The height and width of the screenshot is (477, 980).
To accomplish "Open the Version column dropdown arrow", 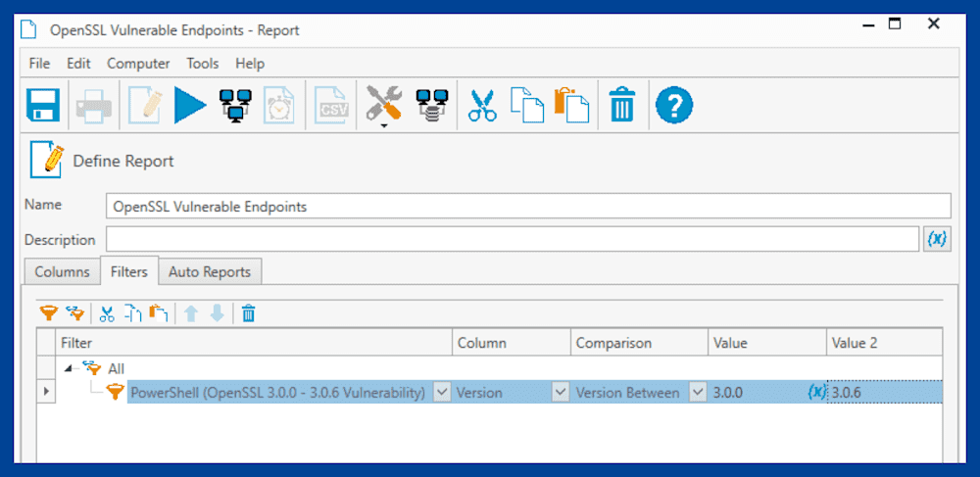I will 560,392.
